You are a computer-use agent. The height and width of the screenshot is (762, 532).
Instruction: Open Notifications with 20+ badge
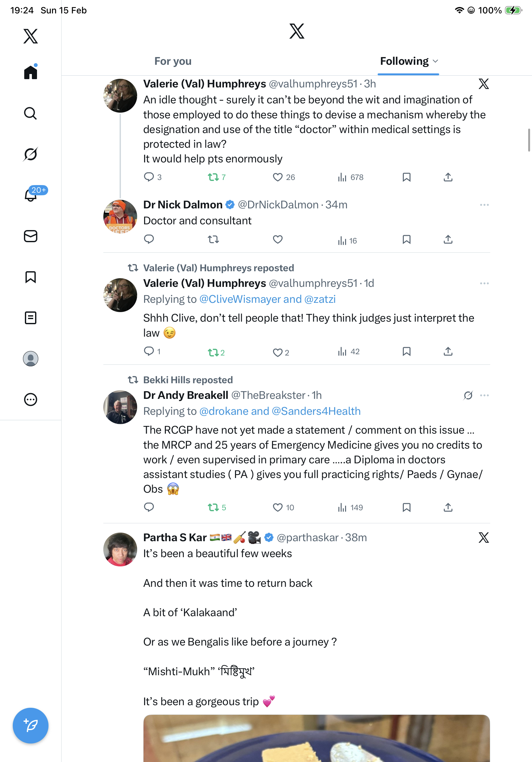click(x=31, y=195)
